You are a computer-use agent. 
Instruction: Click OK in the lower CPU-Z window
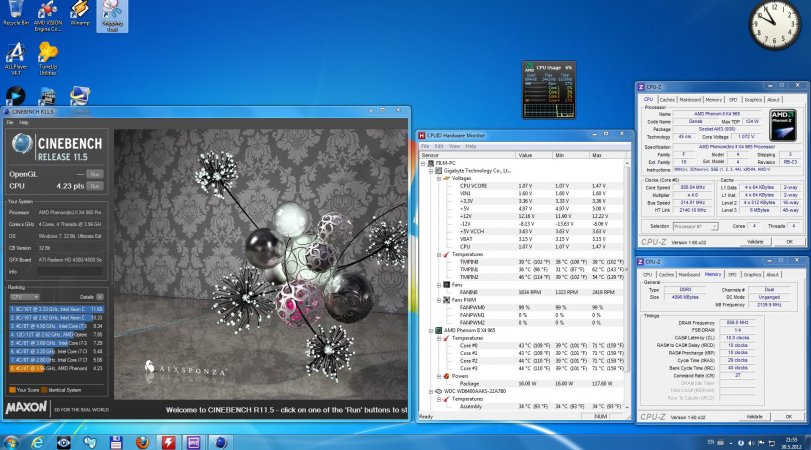(788, 416)
